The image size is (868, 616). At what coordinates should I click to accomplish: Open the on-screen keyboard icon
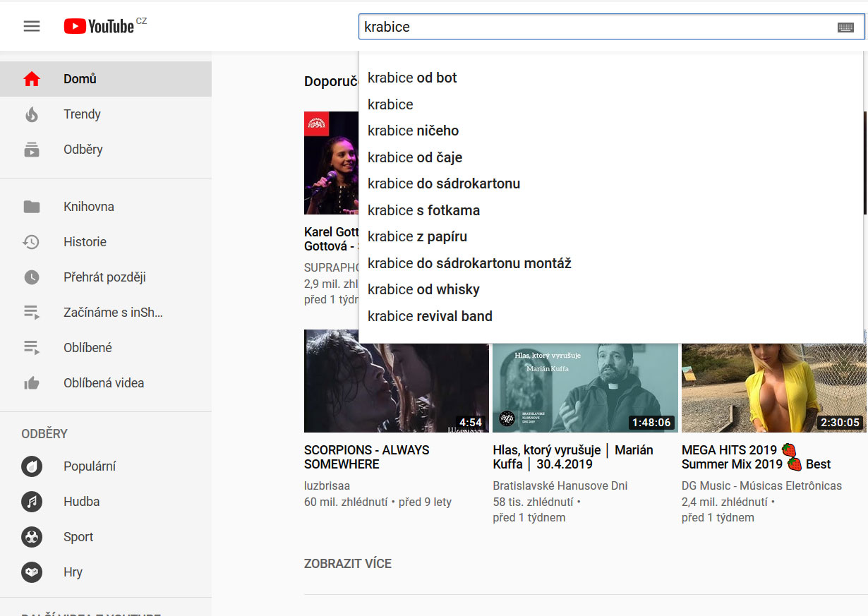coord(845,28)
